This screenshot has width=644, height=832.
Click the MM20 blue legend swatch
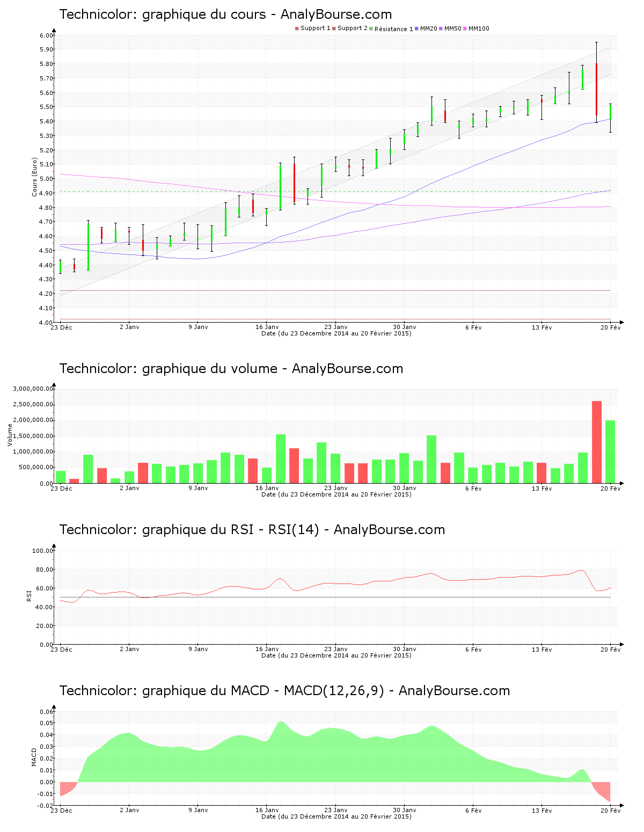click(x=416, y=28)
